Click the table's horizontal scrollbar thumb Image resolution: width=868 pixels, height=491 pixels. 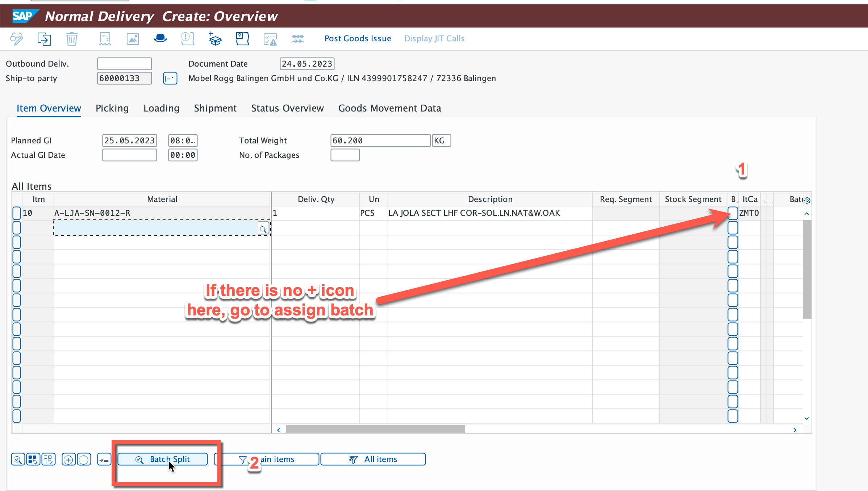pos(375,429)
